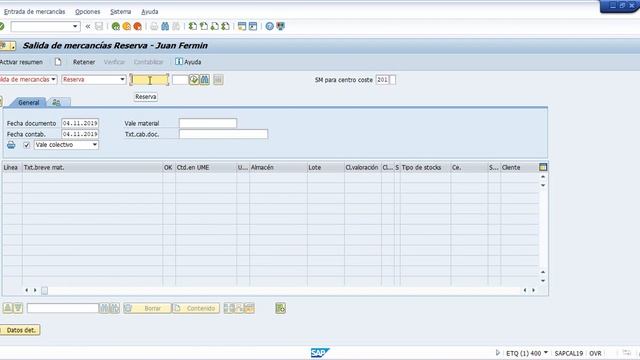
Task: Click the Retener button
Action: [x=84, y=62]
